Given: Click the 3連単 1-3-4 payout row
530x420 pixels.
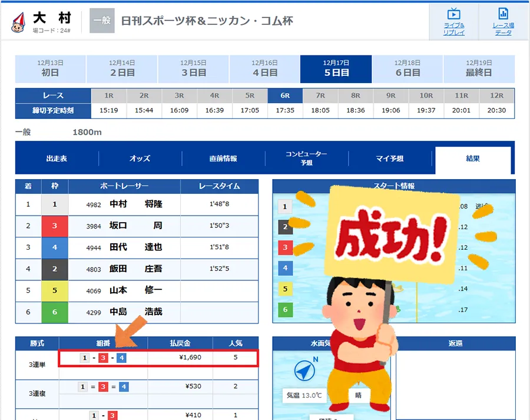Looking at the screenshot, I should pyautogui.click(x=158, y=358).
